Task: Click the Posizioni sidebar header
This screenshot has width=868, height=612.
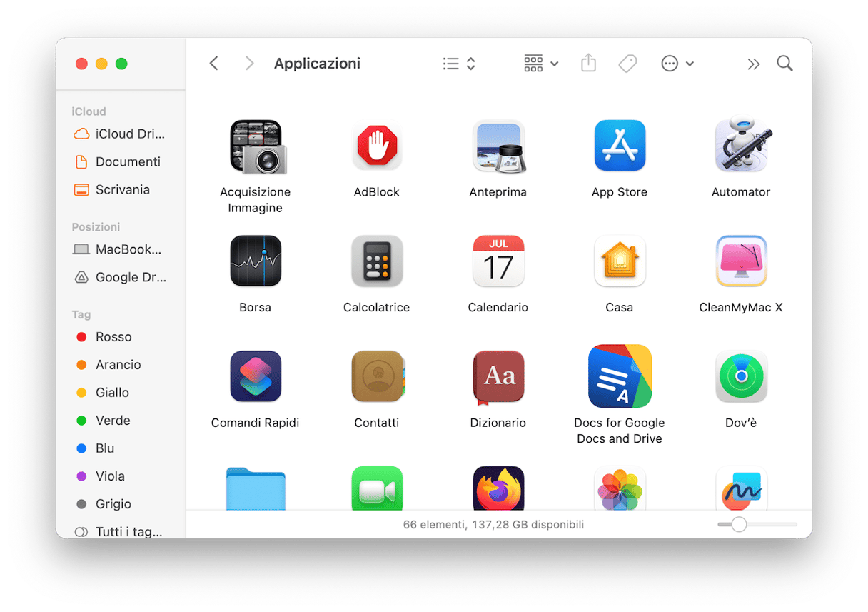Action: 96,226
